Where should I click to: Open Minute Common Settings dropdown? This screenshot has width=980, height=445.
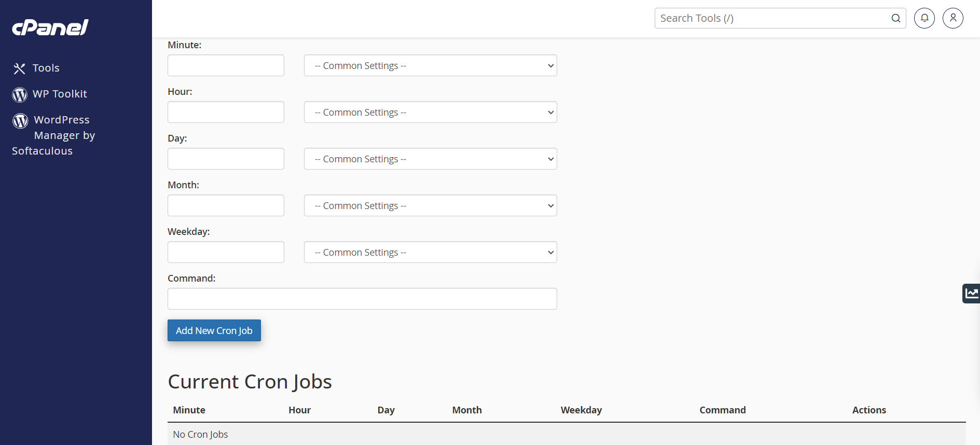[431, 65]
